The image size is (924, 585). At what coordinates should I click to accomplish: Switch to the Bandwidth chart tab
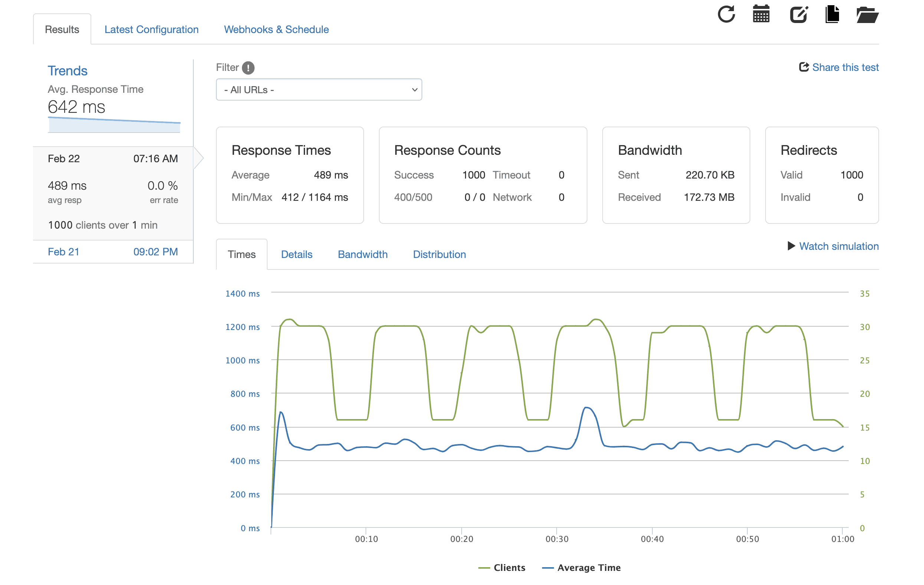tap(362, 254)
